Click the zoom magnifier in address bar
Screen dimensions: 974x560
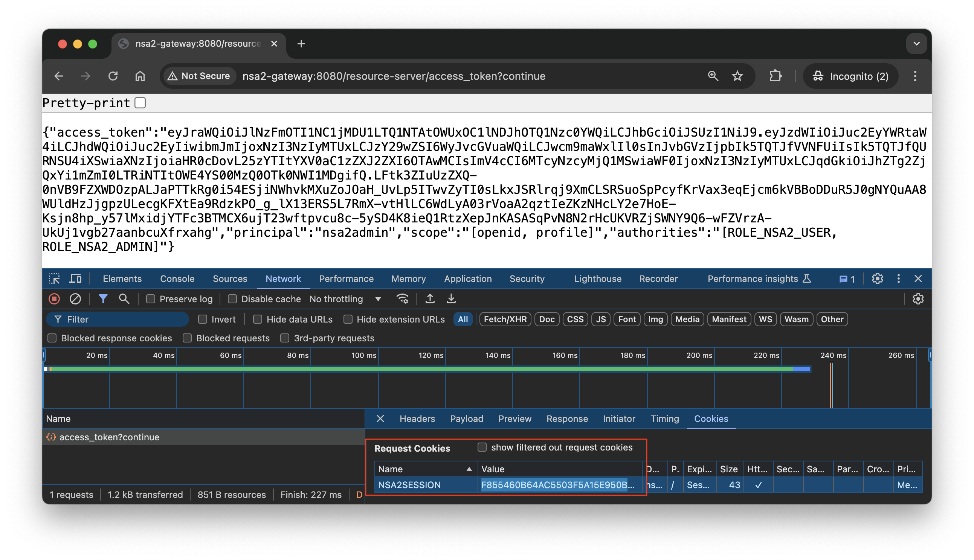click(713, 76)
